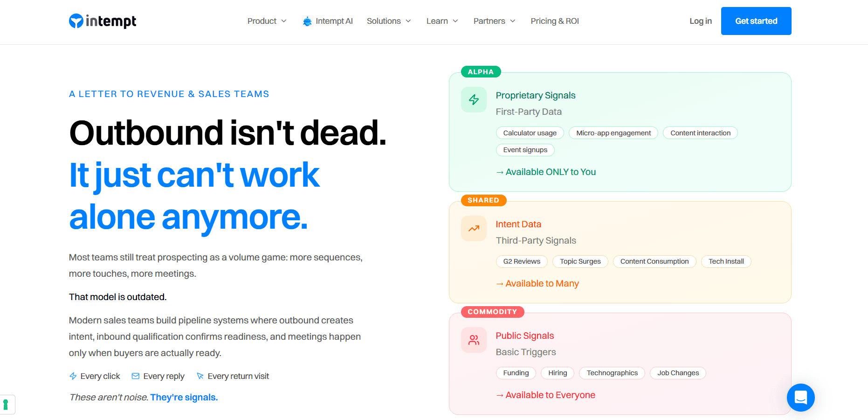Expand the Product dropdown menu

(267, 21)
